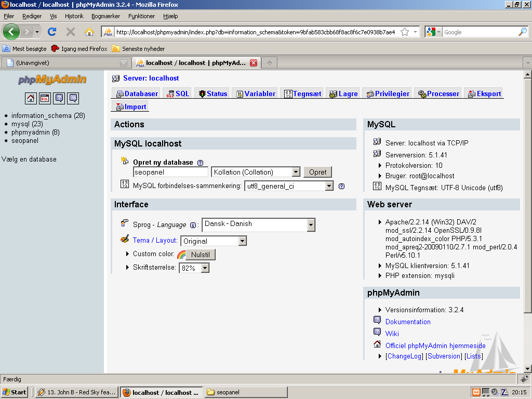The width and height of the screenshot is (532, 399).
Task: Select information_schema (28) database
Action: coord(48,116)
